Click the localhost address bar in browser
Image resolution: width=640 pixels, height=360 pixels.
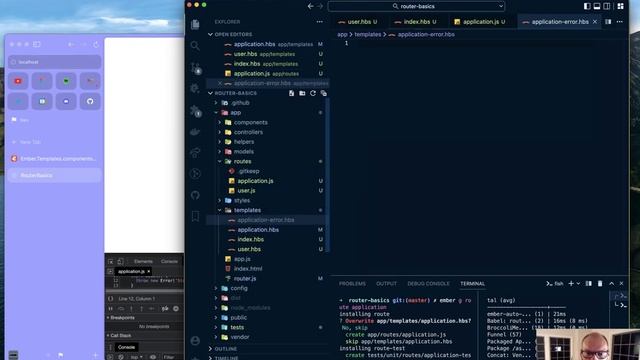tap(55, 62)
